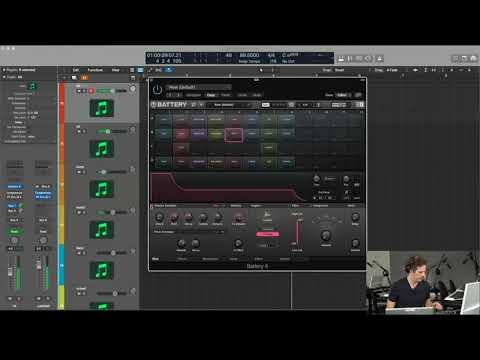Click the Tune knob in Battery
480x360 pixels.
(x=316, y=179)
